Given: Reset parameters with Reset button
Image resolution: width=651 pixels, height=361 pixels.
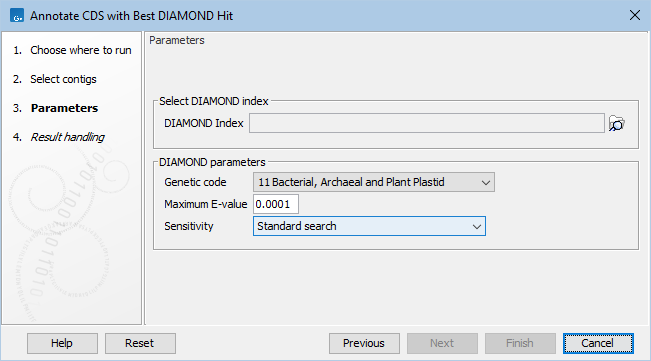Looking at the screenshot, I should click(x=140, y=343).
